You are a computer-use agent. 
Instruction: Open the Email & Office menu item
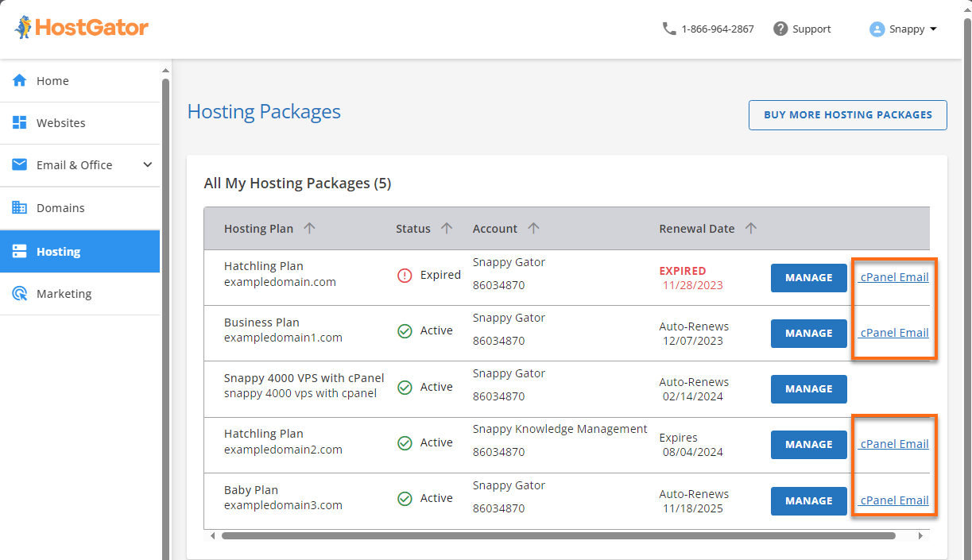75,164
